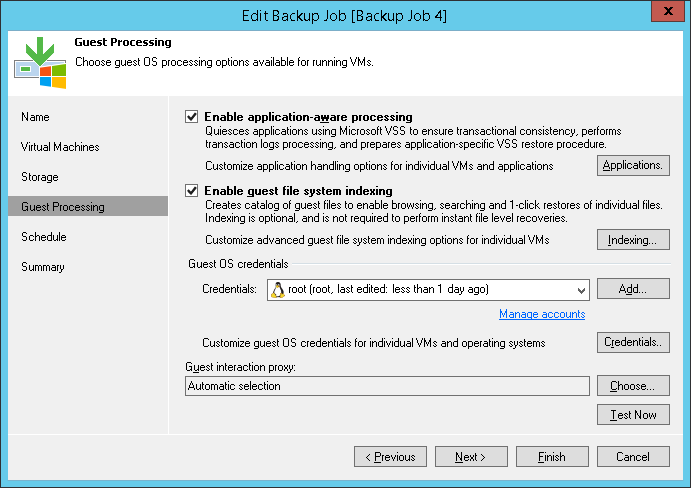Open the Virtual Machines step
This screenshot has height=488, width=691.
coord(60,147)
